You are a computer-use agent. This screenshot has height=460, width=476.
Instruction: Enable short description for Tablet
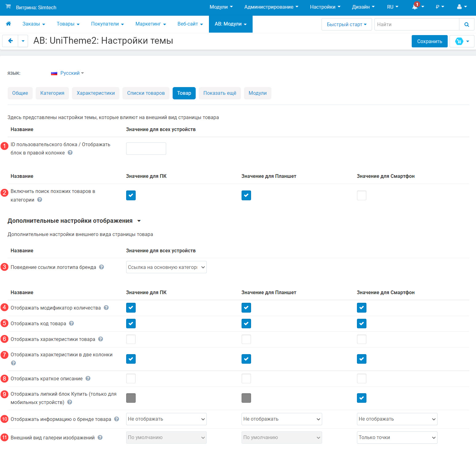pyautogui.click(x=246, y=378)
